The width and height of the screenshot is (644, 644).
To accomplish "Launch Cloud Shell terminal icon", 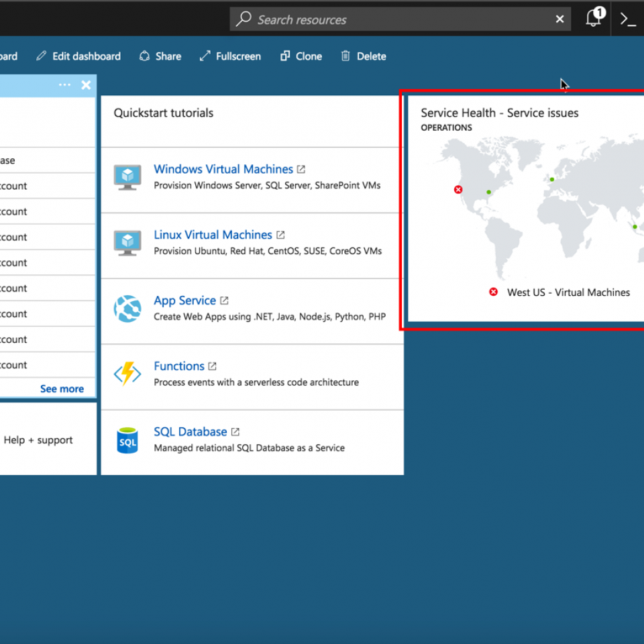I will click(628, 19).
